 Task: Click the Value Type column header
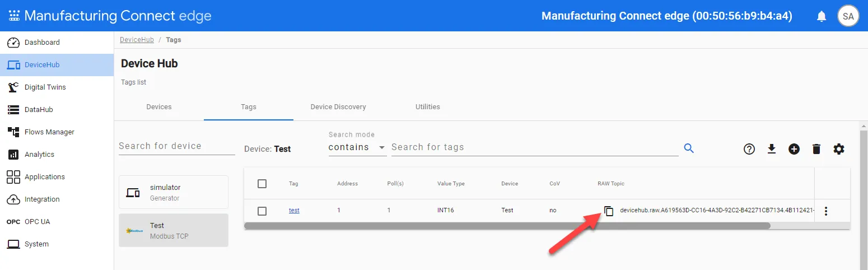451,184
